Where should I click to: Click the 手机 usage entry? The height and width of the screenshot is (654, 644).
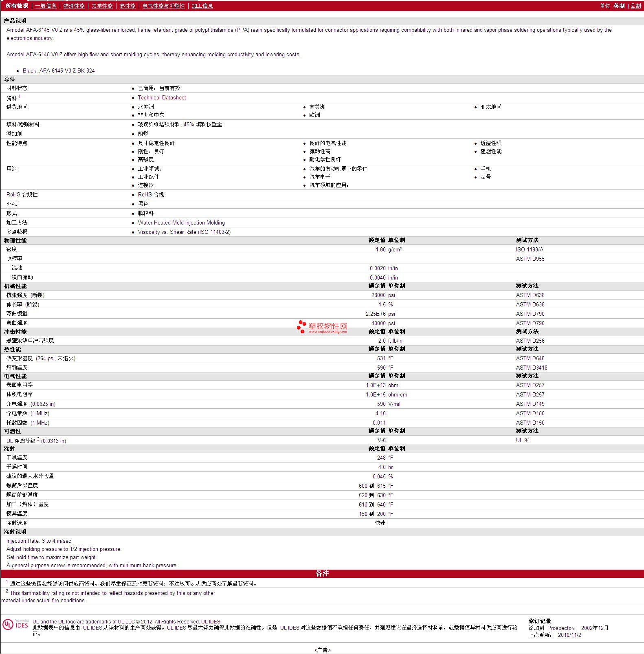[x=486, y=169]
